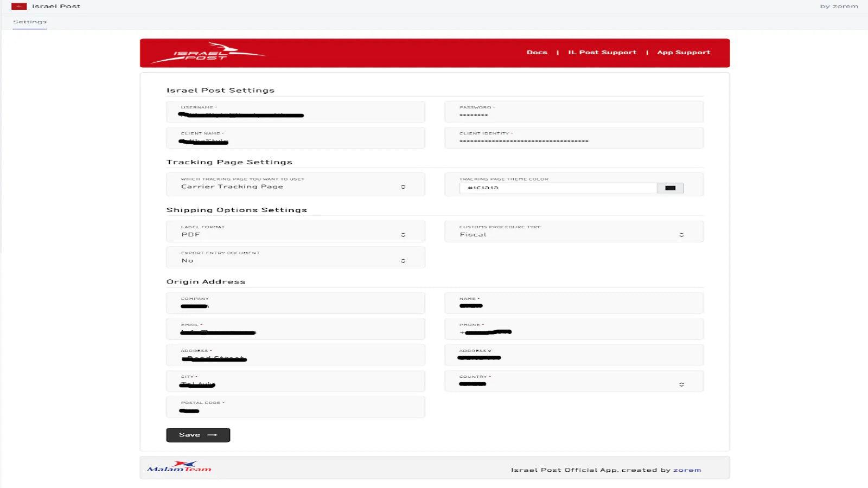Click the Username input field
Image resolution: width=868 pixels, height=488 pixels.
[296, 113]
